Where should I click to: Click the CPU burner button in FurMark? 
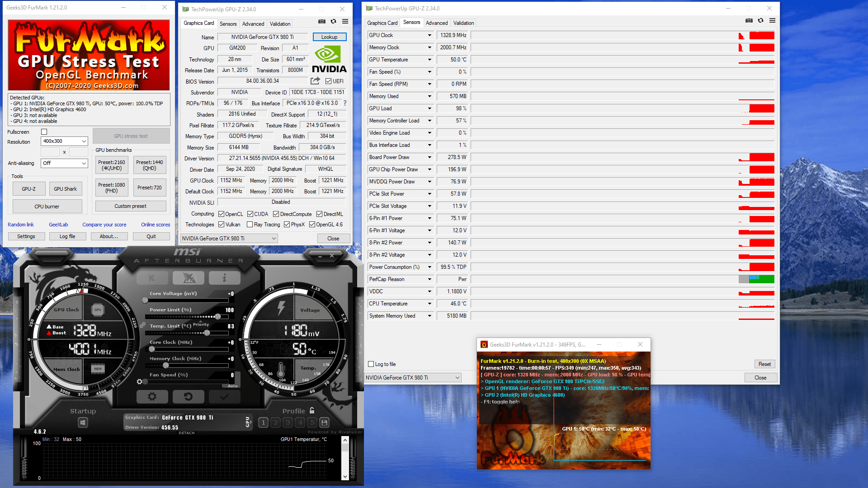click(47, 206)
